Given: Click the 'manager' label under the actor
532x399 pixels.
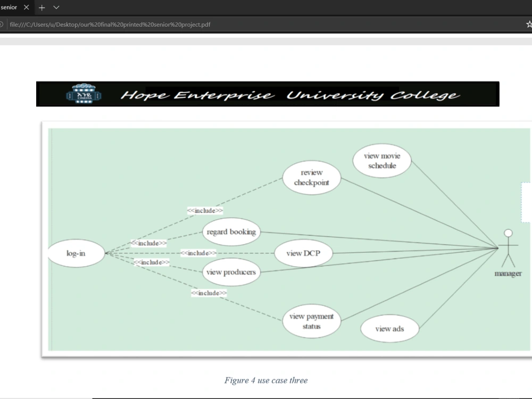Looking at the screenshot, I should [x=508, y=273].
